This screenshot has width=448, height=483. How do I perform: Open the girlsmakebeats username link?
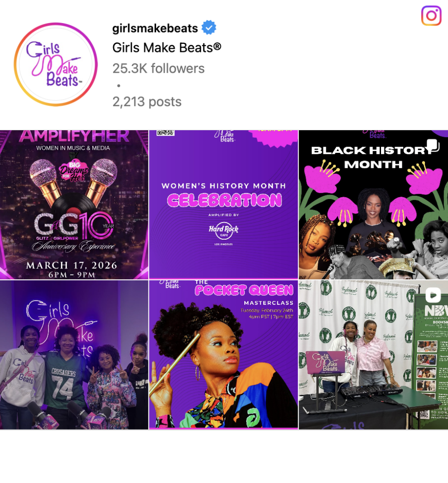[155, 28]
